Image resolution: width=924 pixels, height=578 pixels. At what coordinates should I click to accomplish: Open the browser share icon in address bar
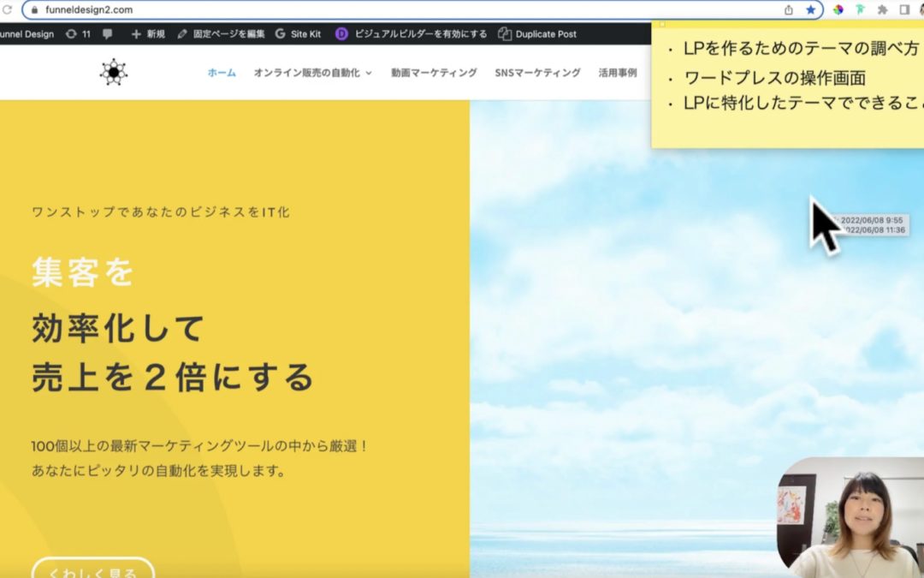coord(786,9)
